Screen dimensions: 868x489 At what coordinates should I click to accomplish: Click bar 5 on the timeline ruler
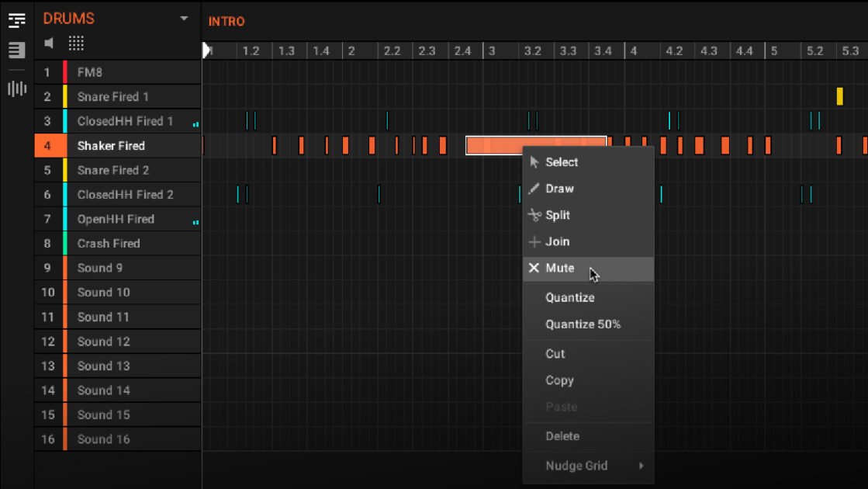774,51
